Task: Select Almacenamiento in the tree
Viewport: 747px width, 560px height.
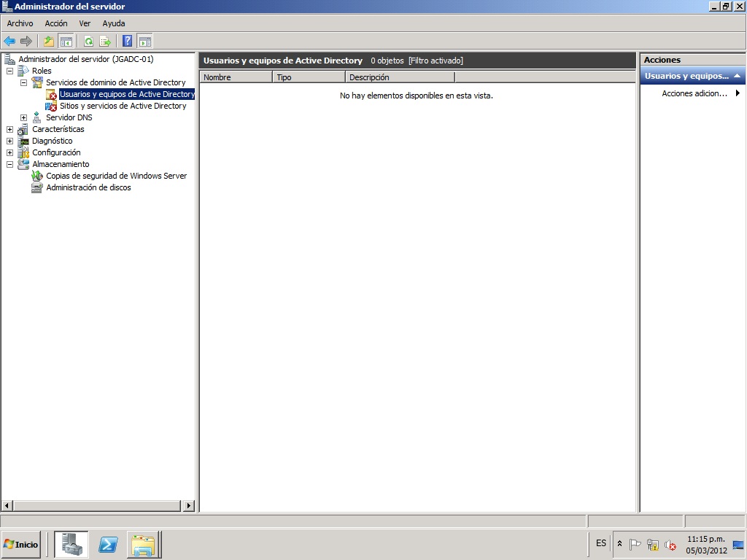Action: tap(61, 164)
